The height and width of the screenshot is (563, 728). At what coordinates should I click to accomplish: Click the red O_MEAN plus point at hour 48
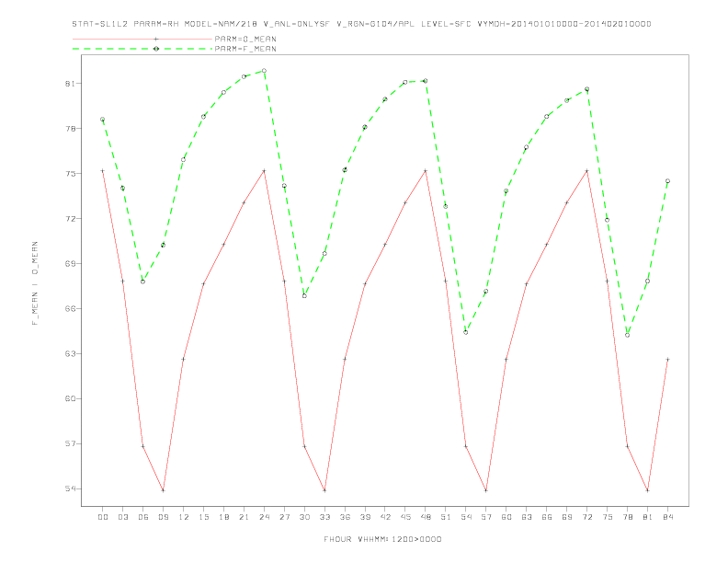(x=426, y=171)
